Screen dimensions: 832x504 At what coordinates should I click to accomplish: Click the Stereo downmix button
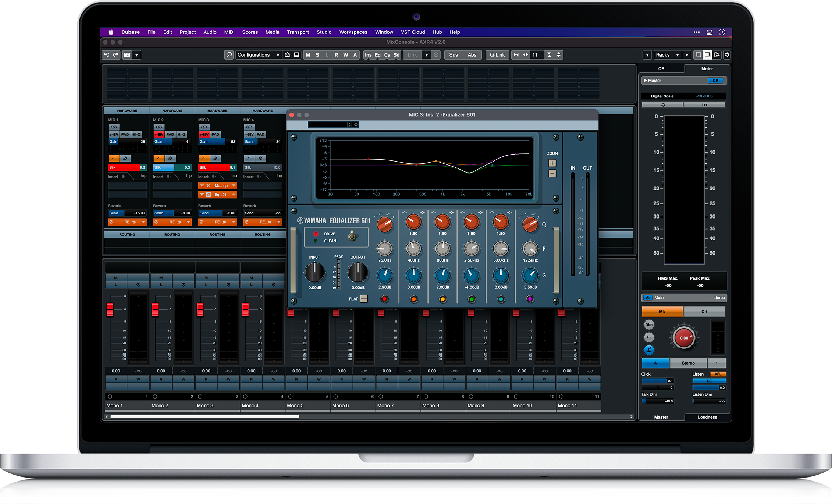tap(688, 363)
